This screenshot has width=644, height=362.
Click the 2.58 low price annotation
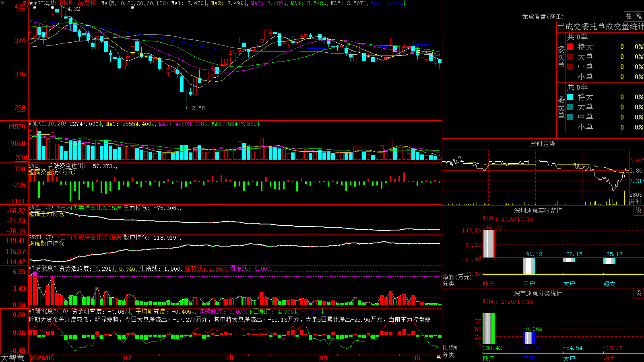click(x=198, y=108)
